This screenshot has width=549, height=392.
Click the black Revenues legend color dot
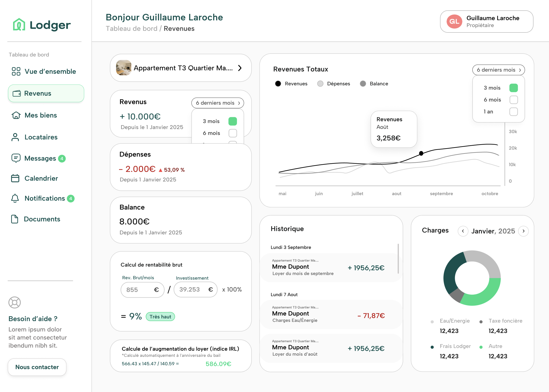pyautogui.click(x=278, y=84)
